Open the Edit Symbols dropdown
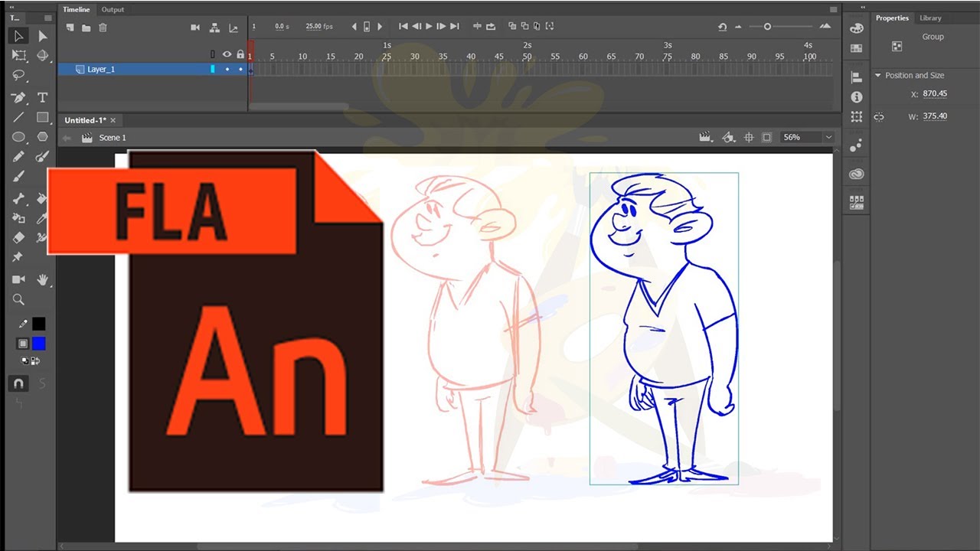This screenshot has width=980, height=551. [x=729, y=138]
